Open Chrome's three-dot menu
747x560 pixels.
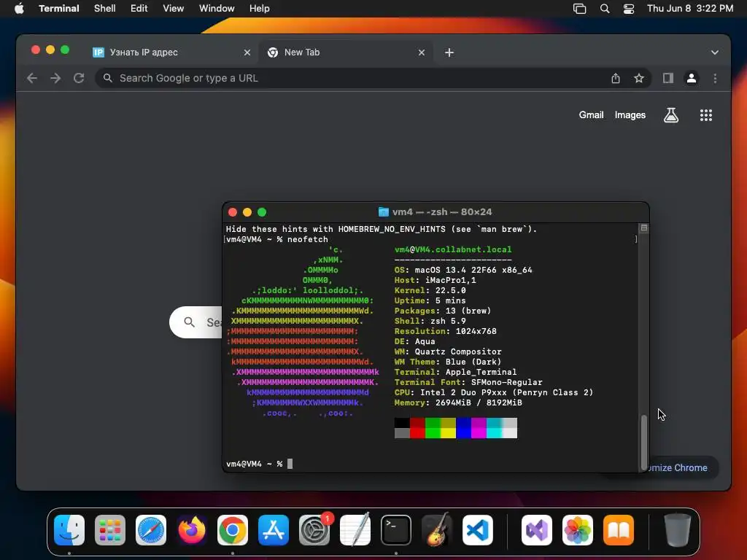click(x=715, y=78)
